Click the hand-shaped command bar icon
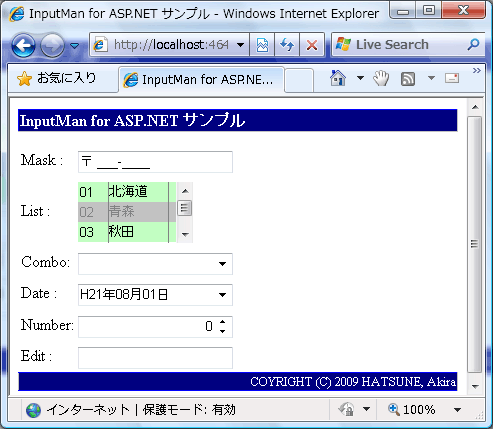The image size is (493, 429). click(x=381, y=79)
